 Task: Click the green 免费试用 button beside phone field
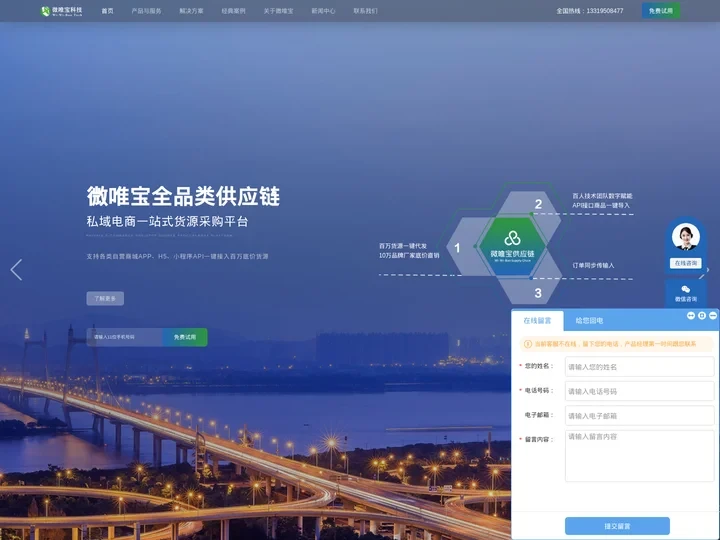pos(185,337)
